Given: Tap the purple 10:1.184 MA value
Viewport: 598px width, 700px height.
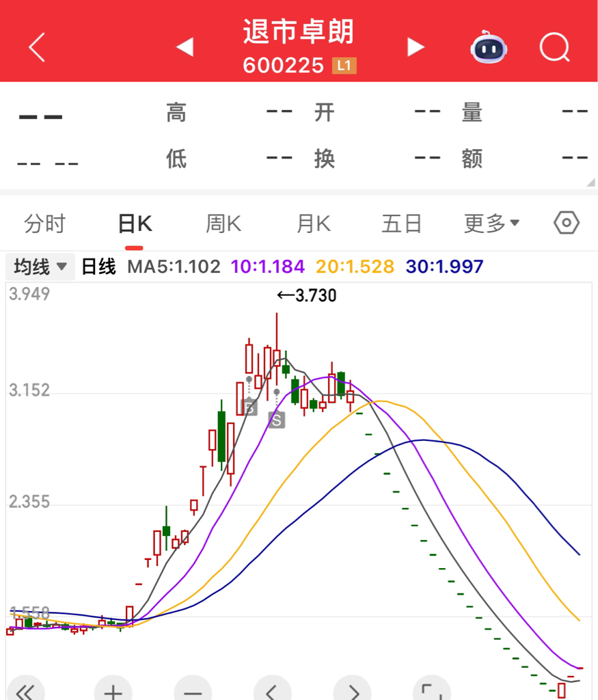Looking at the screenshot, I should point(268,267).
